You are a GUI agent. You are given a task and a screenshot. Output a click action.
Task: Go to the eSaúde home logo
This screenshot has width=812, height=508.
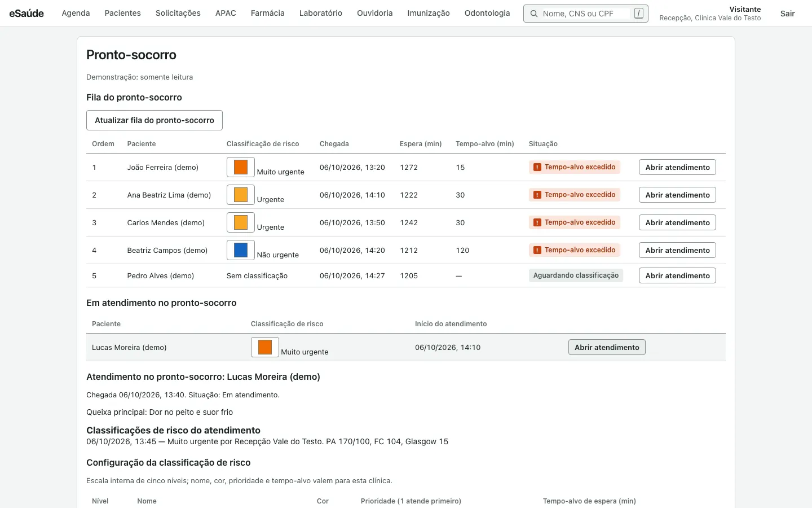point(27,14)
